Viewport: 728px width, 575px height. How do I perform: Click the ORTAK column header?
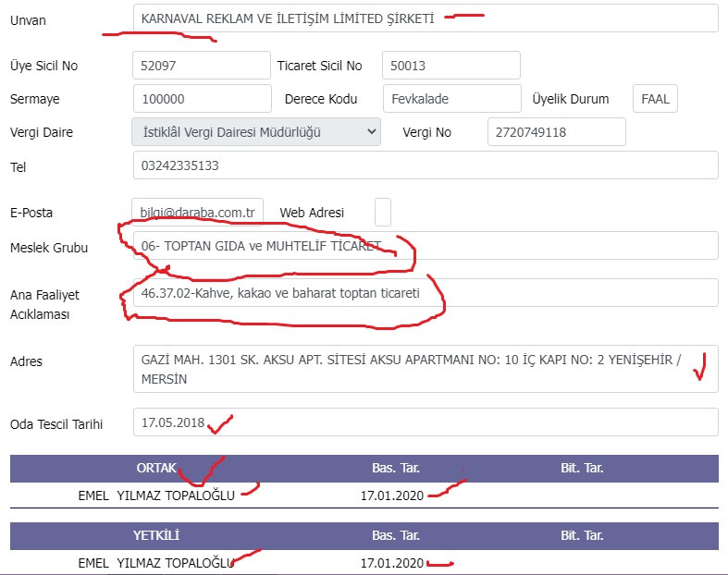(156, 468)
